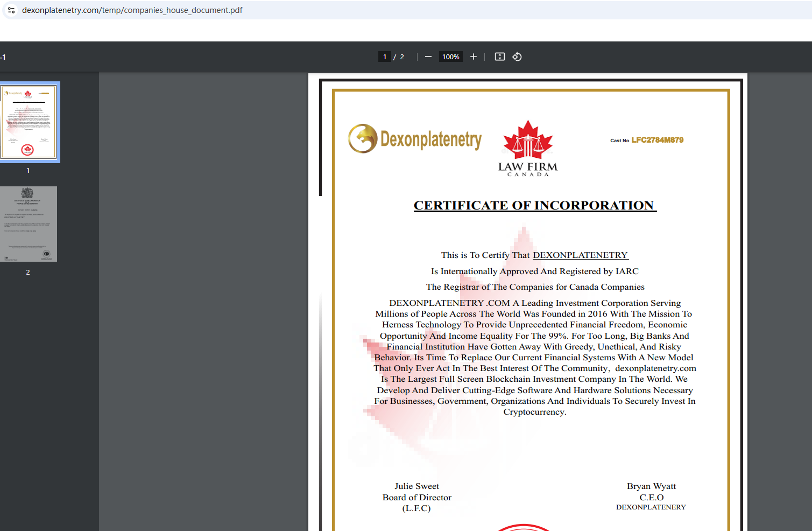Image resolution: width=812 pixels, height=531 pixels.
Task: Click the red seal at page bottom
Action: (x=524, y=527)
